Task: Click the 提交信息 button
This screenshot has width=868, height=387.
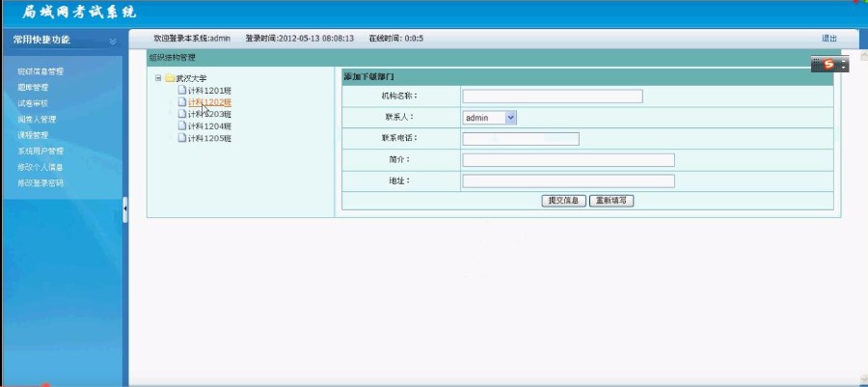Action: coord(563,201)
